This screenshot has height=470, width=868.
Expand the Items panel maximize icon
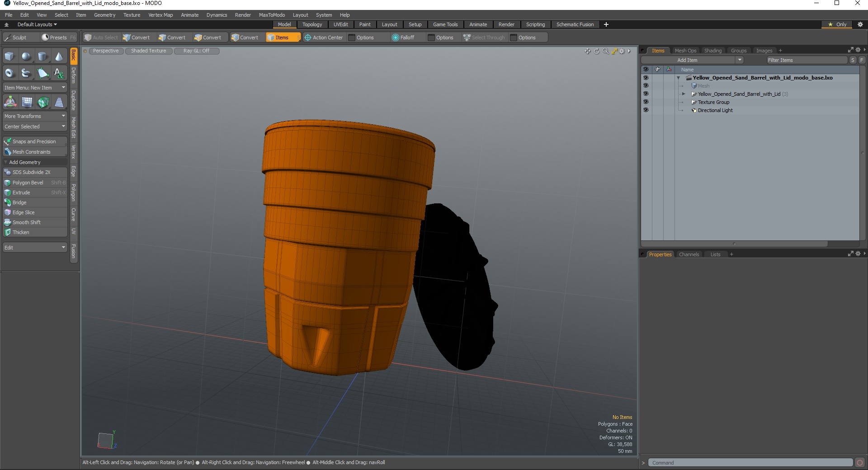click(x=850, y=50)
